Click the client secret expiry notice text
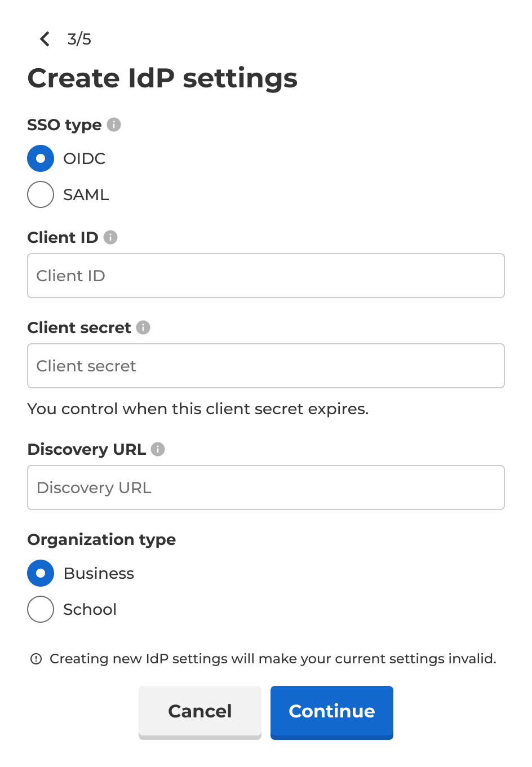Viewport: 532px width, 767px height. (197, 409)
